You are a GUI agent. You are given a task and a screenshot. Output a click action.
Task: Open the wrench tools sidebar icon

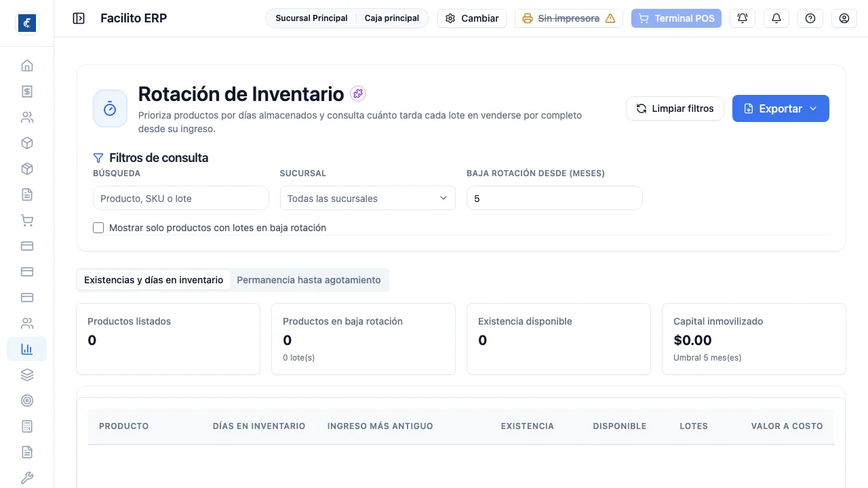click(x=27, y=478)
